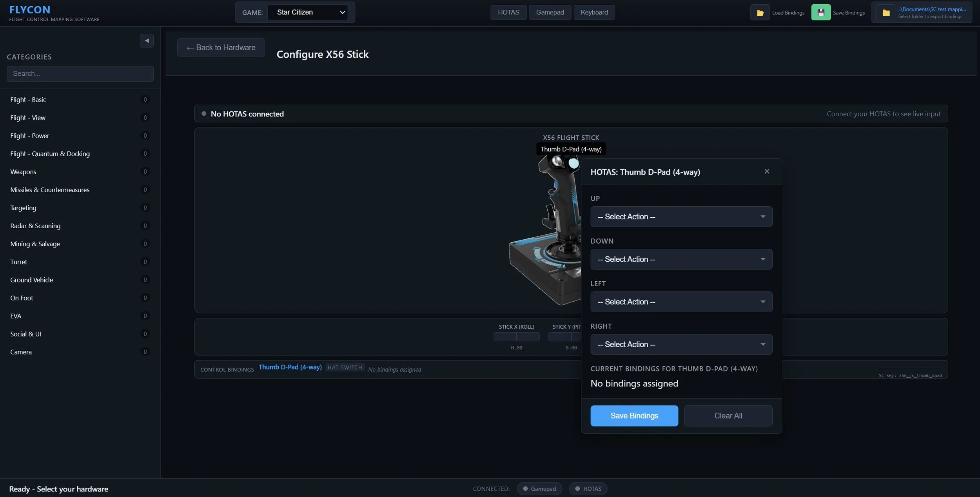This screenshot has height=497, width=980.
Task: Select the Missiles & Countermeasures category
Action: (x=50, y=190)
